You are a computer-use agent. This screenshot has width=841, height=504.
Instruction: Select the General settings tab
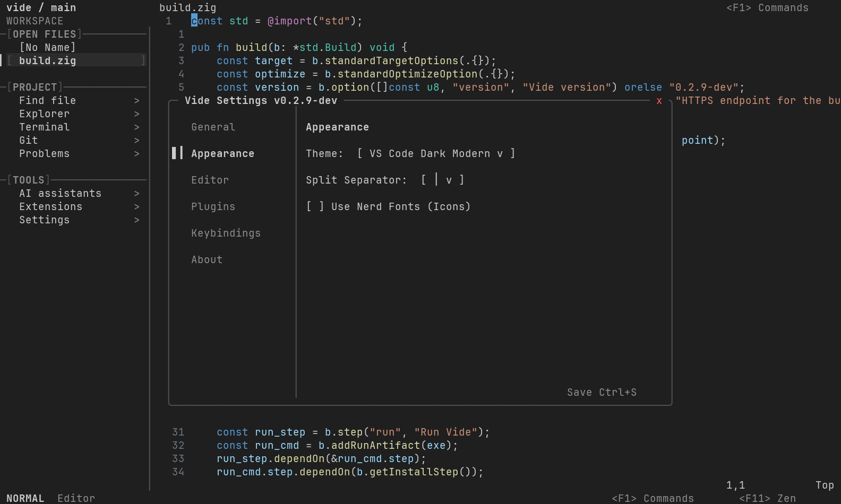click(x=213, y=127)
